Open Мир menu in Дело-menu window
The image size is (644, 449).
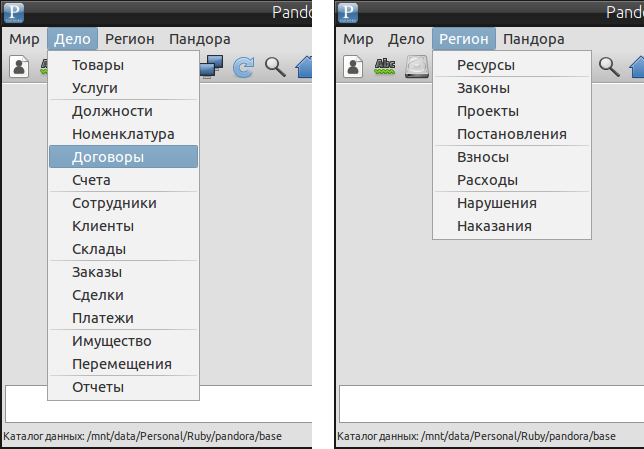point(24,39)
